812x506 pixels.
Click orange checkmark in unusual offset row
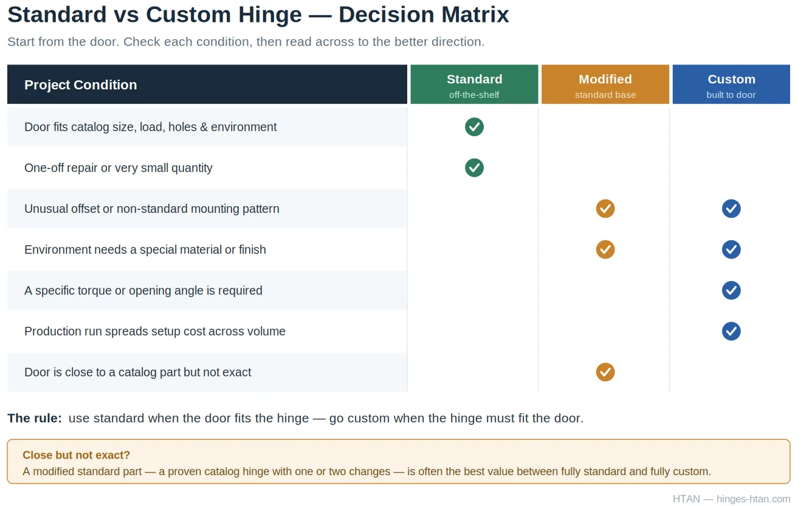[605, 209]
